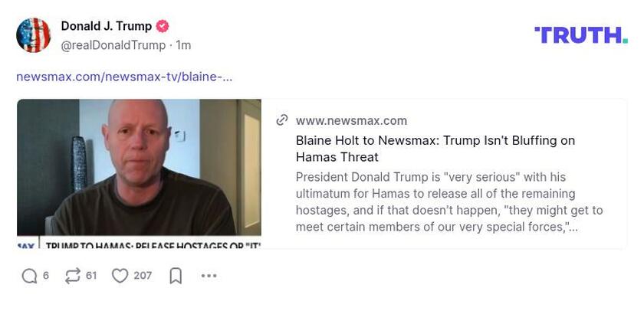Click the chain link icon beside www.newsmax.com
Viewport: 644px width, 311px height.
tap(282, 120)
